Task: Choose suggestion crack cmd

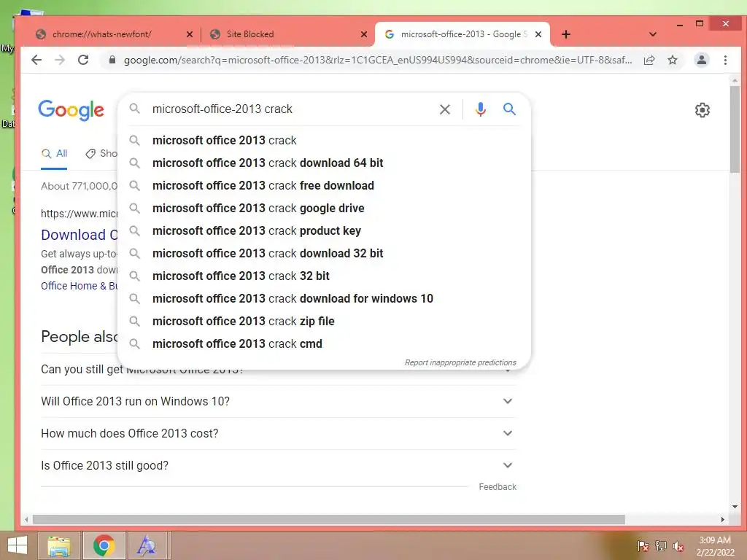Action: (324, 344)
